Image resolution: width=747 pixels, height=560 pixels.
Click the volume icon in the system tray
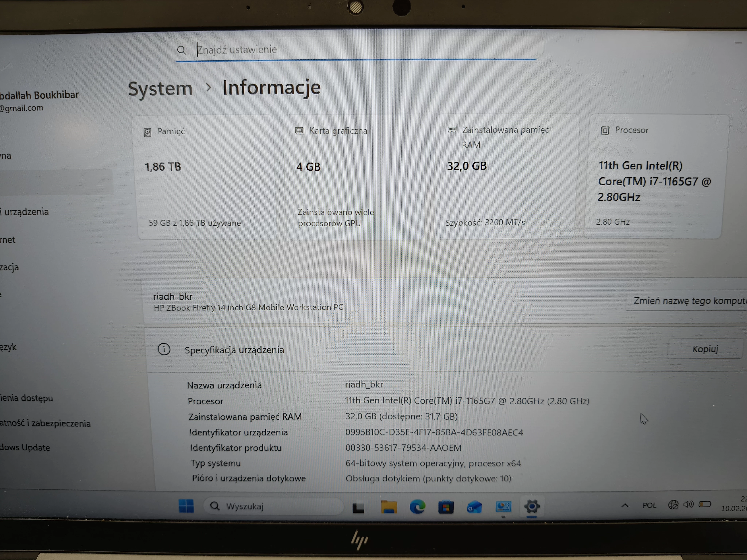(x=688, y=505)
